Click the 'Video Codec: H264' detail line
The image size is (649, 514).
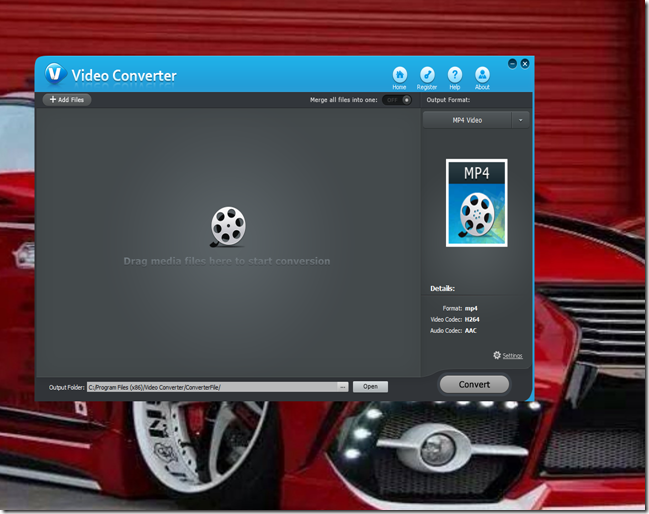(455, 319)
